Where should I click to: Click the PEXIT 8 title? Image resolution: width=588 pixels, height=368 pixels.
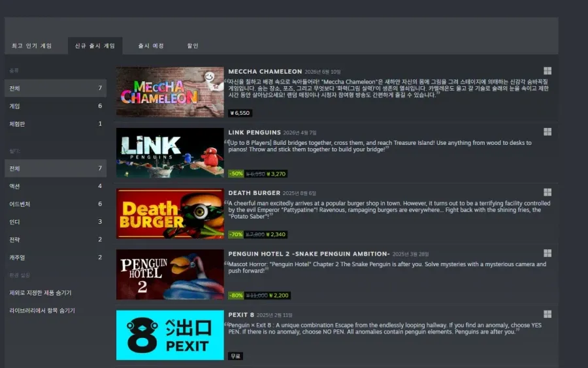[240, 315]
